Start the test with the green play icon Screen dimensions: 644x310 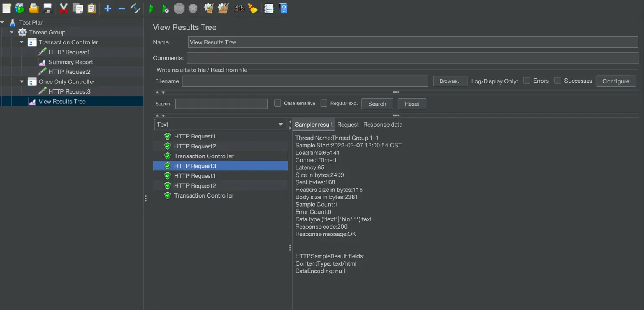[x=151, y=8]
